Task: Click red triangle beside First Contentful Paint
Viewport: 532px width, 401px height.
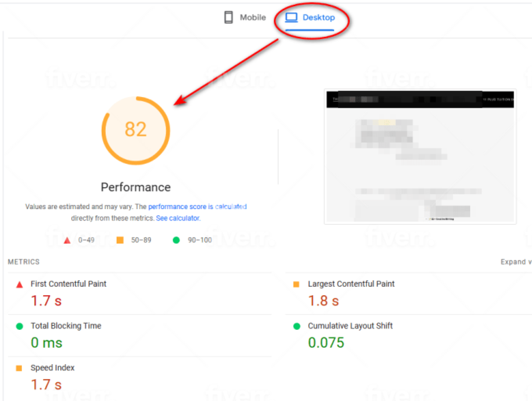Action: coord(19,285)
